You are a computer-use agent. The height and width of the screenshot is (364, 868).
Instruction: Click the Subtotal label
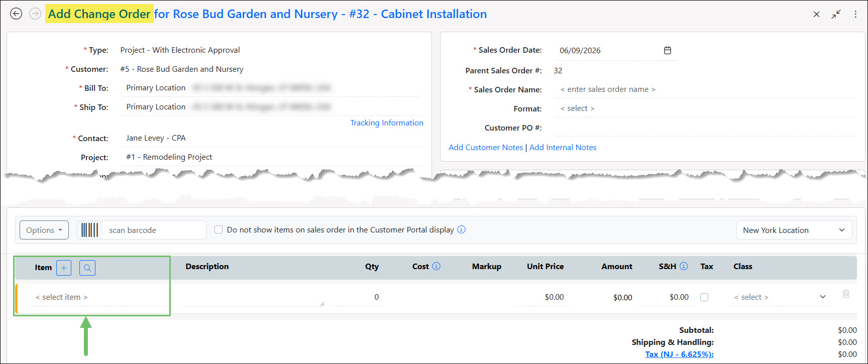pos(696,330)
